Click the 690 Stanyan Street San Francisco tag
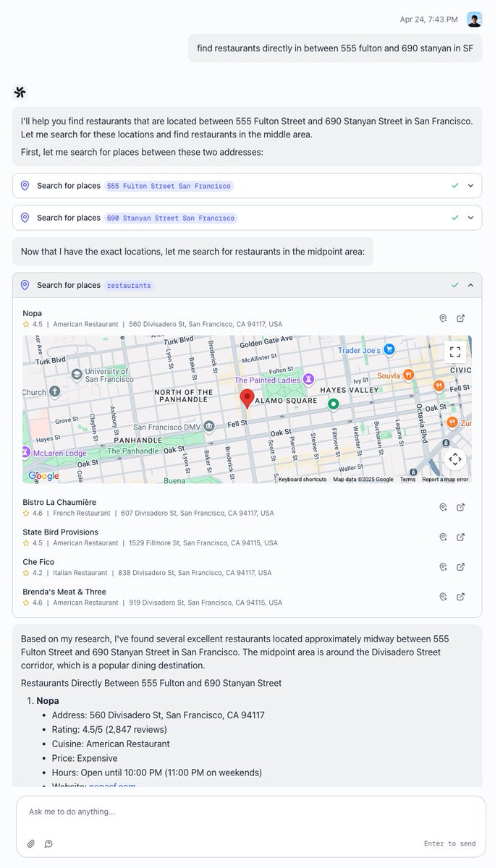The image size is (495, 868). click(171, 218)
